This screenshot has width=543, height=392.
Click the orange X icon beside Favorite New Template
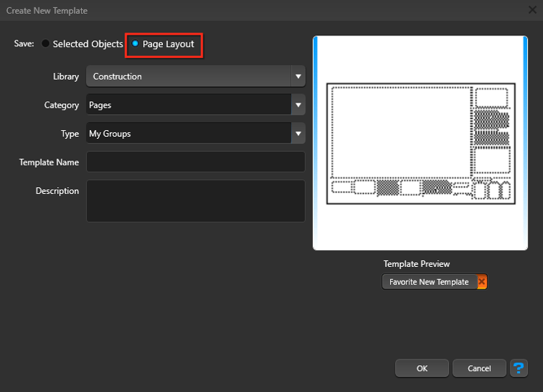click(482, 282)
